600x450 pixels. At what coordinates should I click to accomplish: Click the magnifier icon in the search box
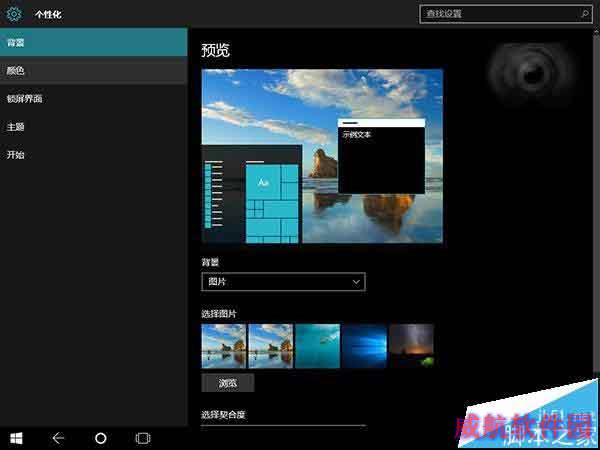584,14
